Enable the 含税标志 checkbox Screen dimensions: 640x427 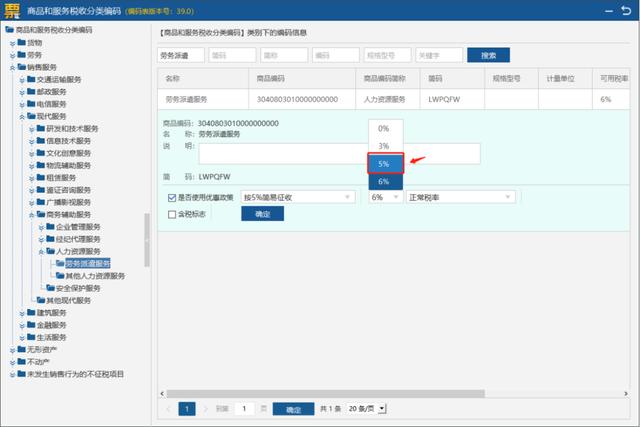tap(172, 214)
